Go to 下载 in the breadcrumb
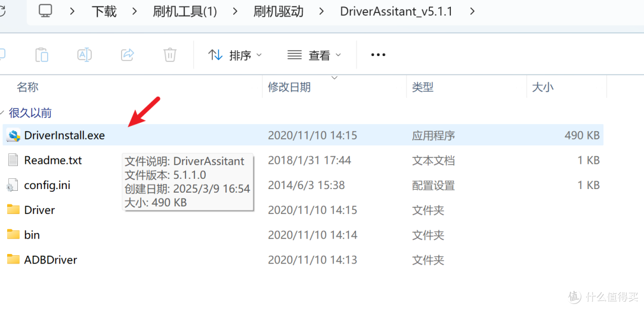Viewport: 644px width, 310px height. pos(104,11)
